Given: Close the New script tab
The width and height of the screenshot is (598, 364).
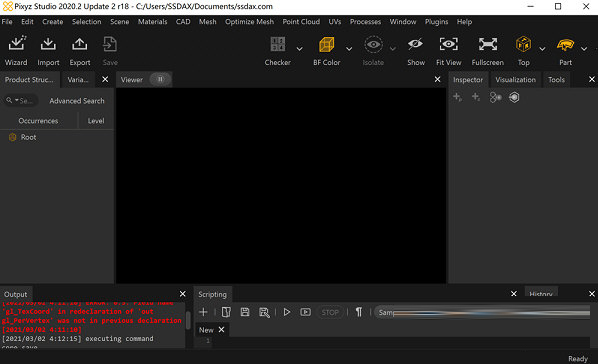Looking at the screenshot, I should tap(221, 330).
